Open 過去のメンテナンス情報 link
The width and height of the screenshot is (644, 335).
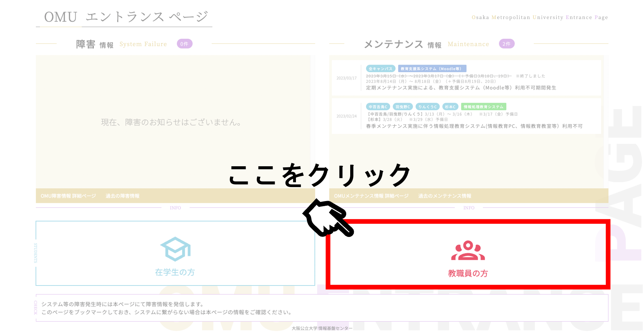point(445,196)
